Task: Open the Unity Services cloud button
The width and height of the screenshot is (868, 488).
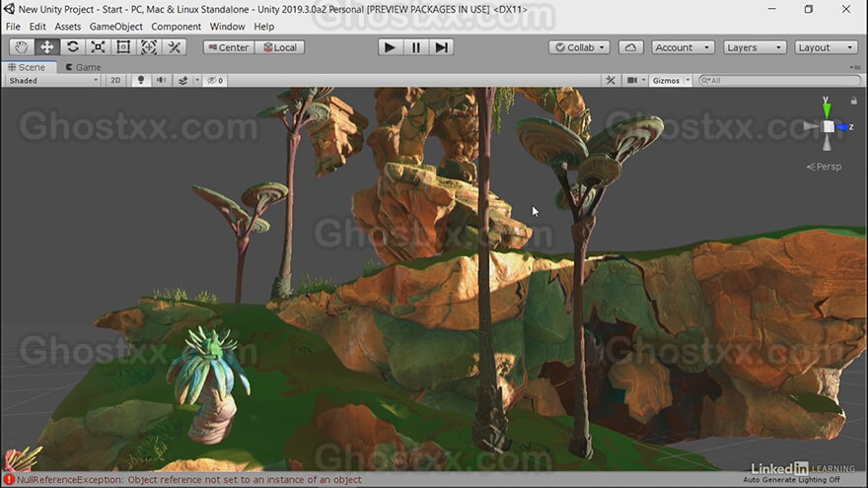Action: coord(630,47)
